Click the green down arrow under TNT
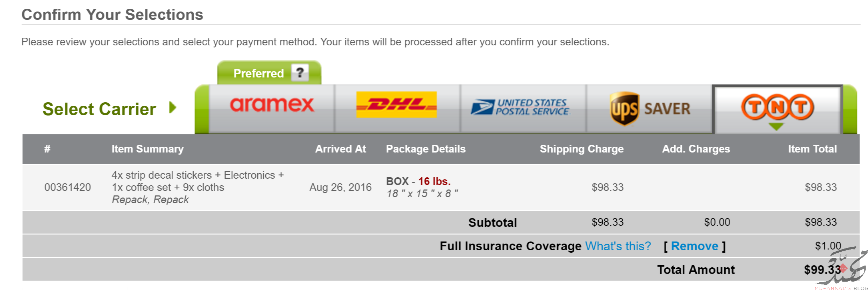The image size is (868, 290). 776,126
